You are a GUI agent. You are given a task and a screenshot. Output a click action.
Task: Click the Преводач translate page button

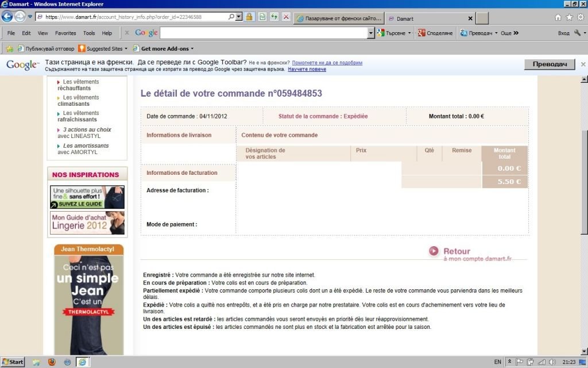click(550, 64)
